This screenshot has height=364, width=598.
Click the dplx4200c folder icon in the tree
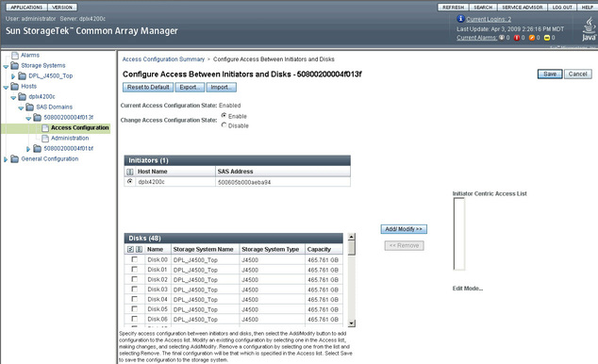pos(23,96)
